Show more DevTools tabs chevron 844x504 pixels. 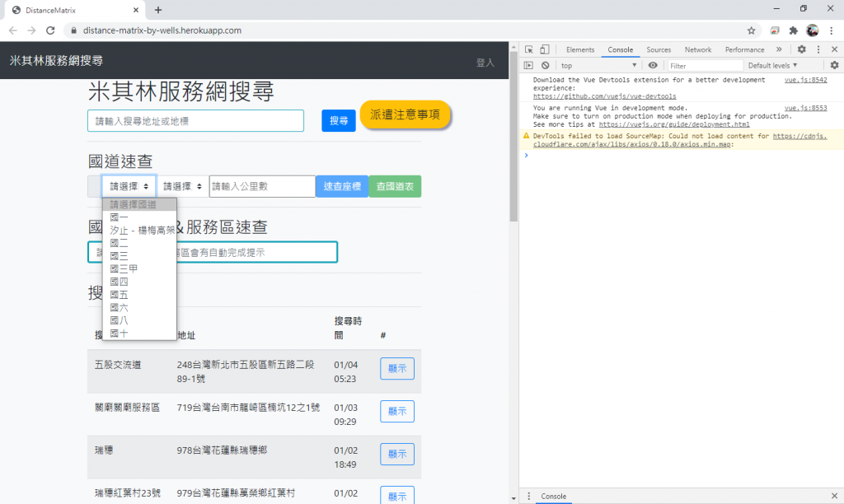click(779, 49)
